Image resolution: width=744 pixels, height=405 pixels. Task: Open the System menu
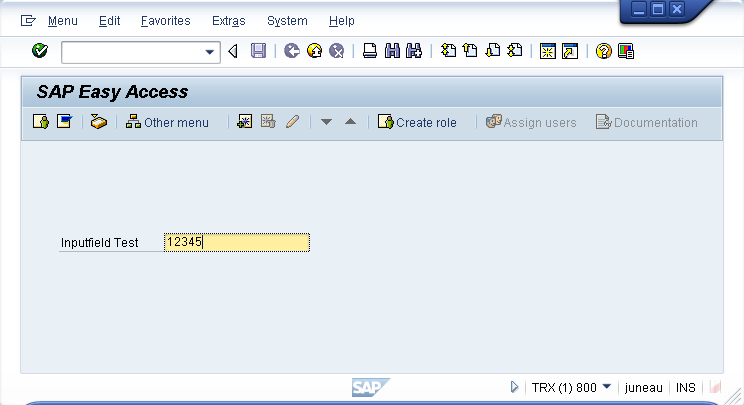(x=287, y=21)
